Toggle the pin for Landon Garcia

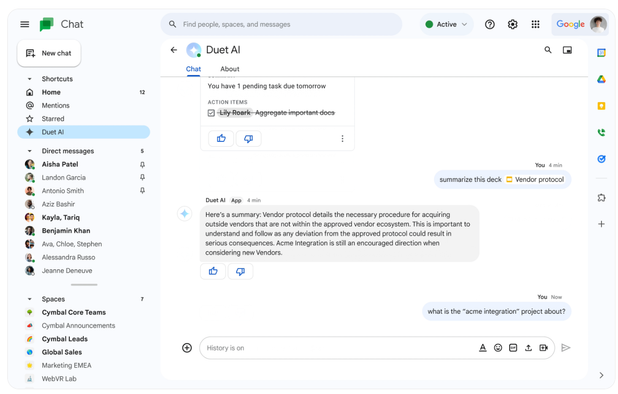142,178
